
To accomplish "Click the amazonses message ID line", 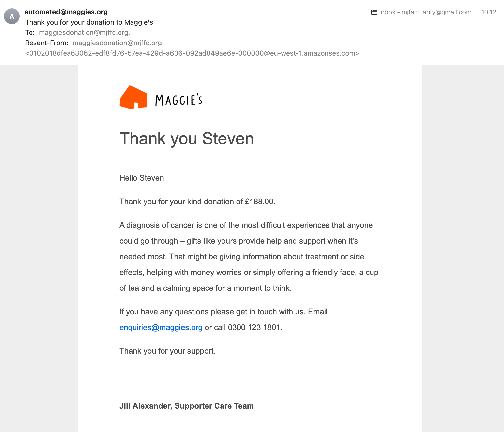I will pyautogui.click(x=192, y=53).
